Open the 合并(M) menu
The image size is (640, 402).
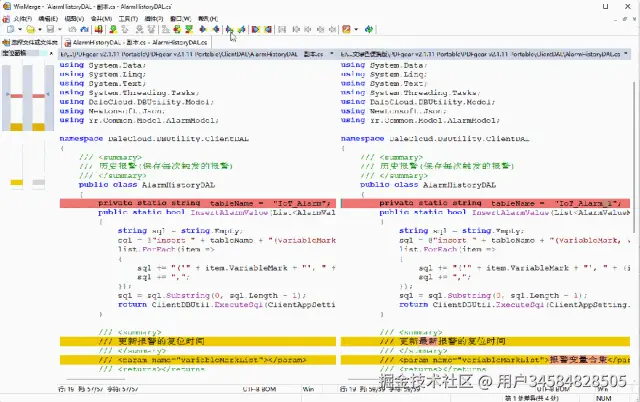[x=101, y=19]
